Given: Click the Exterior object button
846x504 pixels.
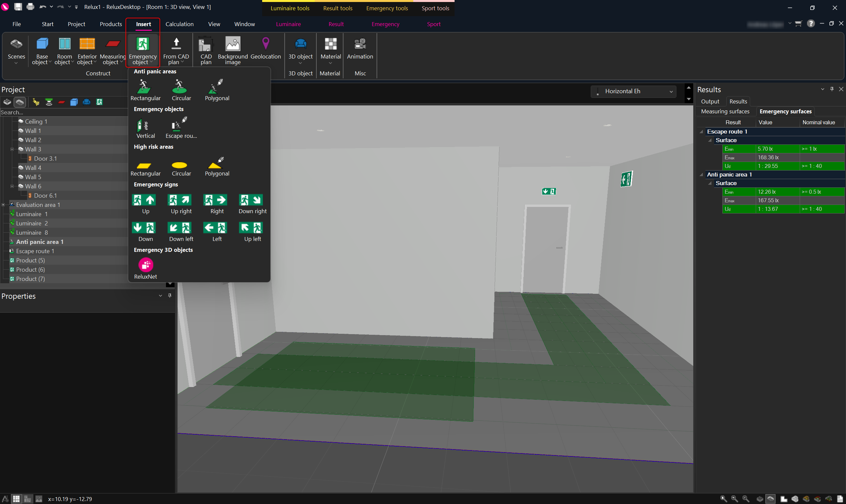Looking at the screenshot, I should (87, 50).
